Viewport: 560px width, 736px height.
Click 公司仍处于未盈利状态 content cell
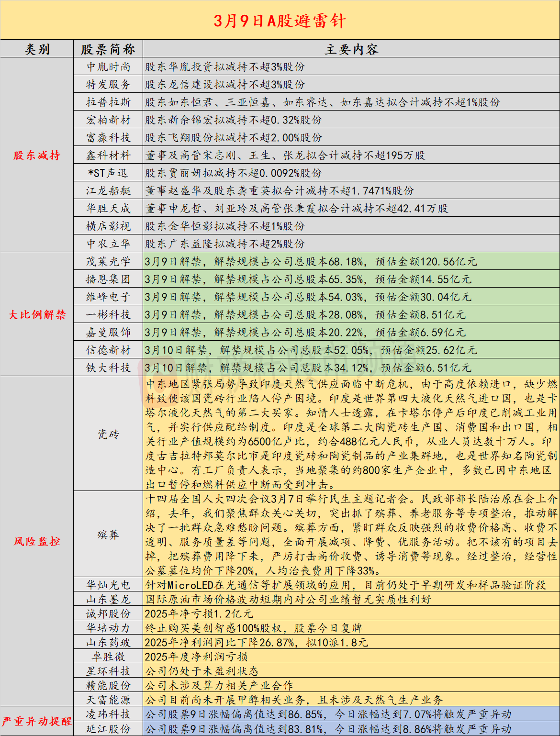[351, 671]
